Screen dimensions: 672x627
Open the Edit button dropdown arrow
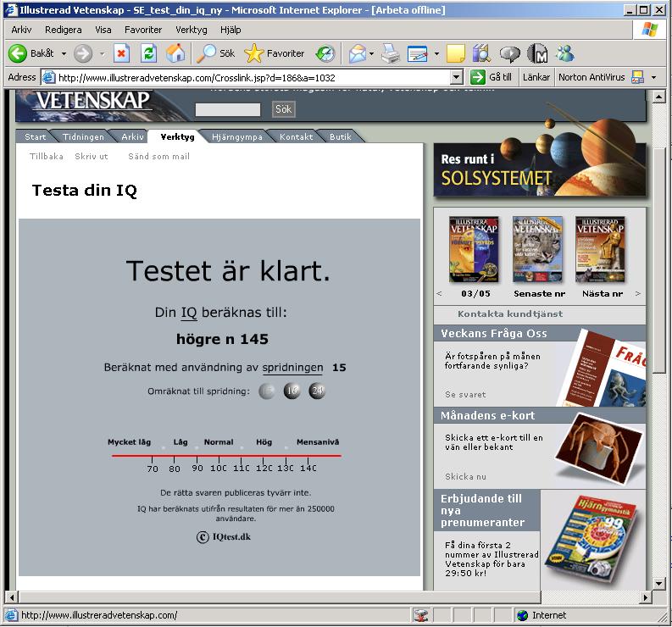click(436, 54)
